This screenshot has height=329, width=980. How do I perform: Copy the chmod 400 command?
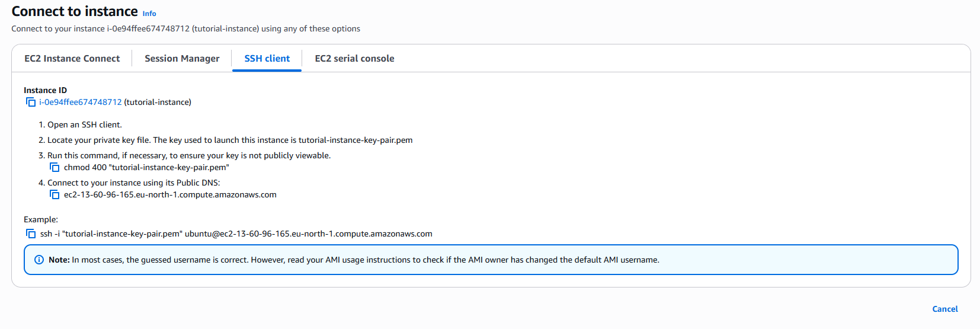[x=55, y=167]
